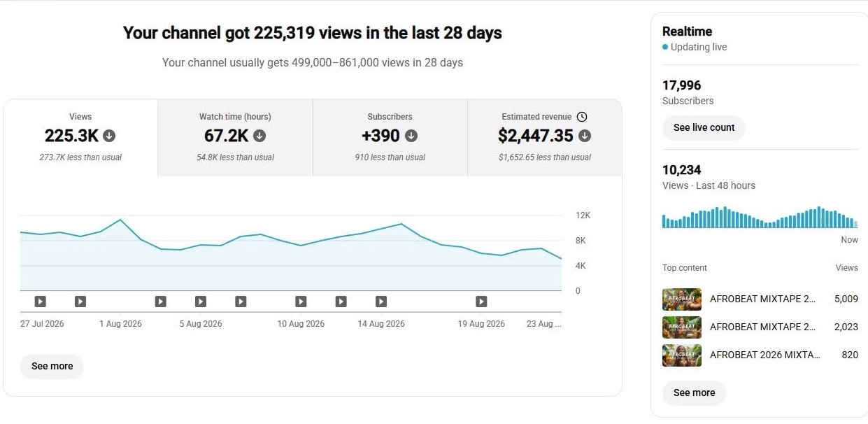Click the last 48 hours views bar chart

[x=760, y=217]
